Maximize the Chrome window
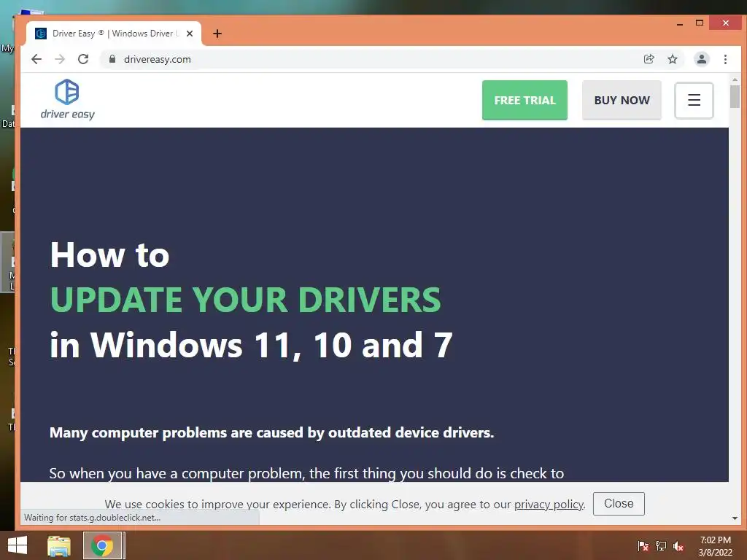Viewport: 747px width, 560px height. tap(700, 23)
